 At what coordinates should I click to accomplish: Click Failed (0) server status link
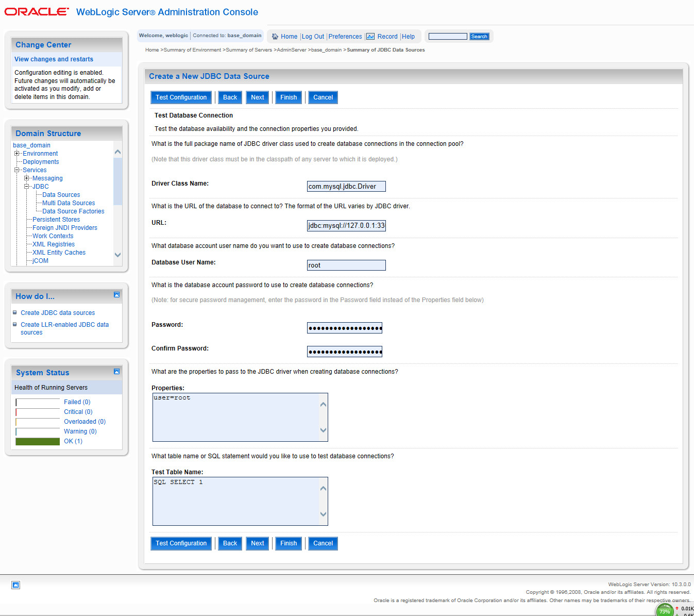[77, 402]
